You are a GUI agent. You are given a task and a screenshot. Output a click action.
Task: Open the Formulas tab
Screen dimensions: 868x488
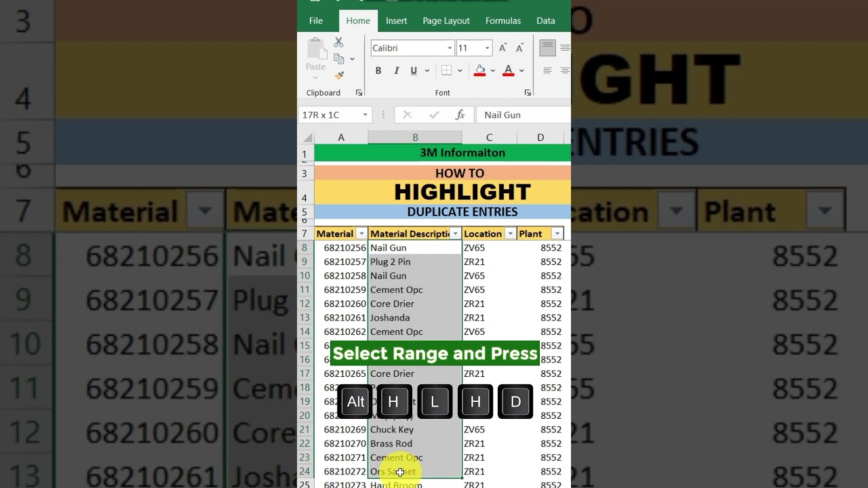503,21
